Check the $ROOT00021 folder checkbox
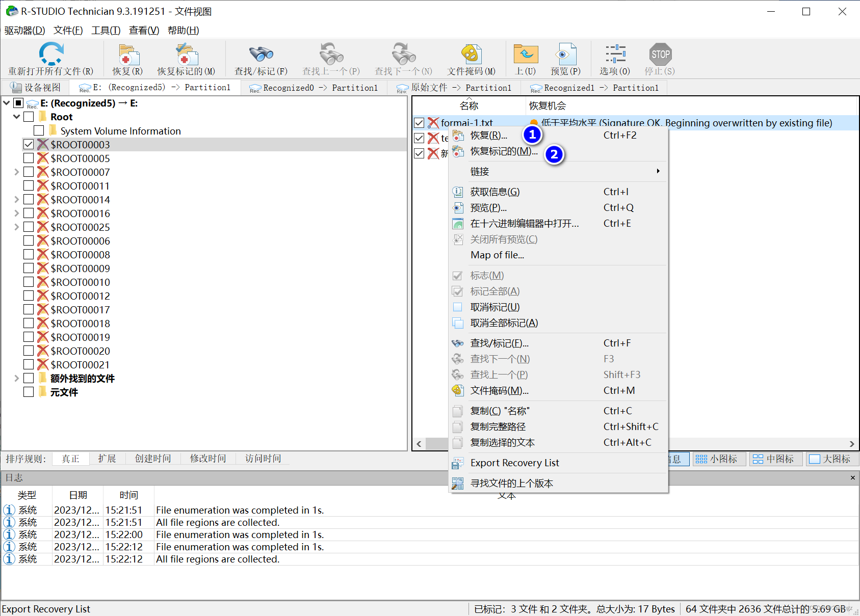Viewport: 860px width, 616px height. pos(29,365)
